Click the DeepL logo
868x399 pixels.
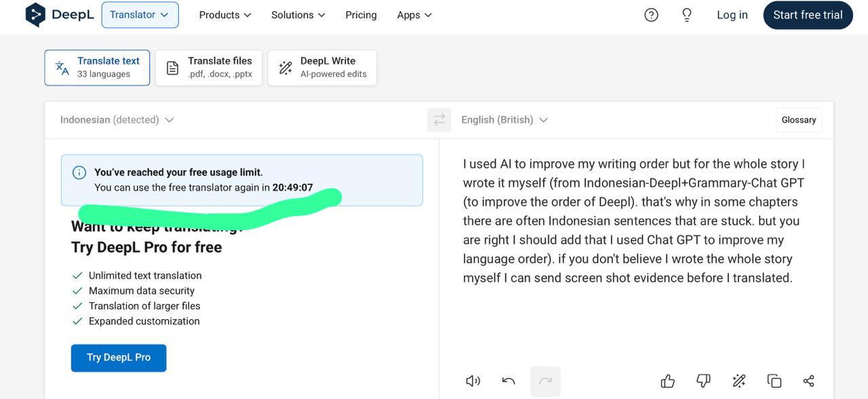60,15
